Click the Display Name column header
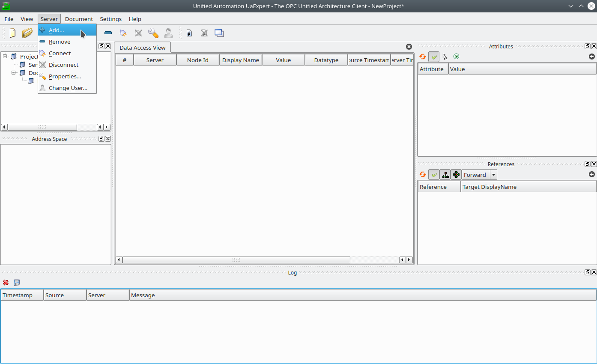 click(240, 60)
